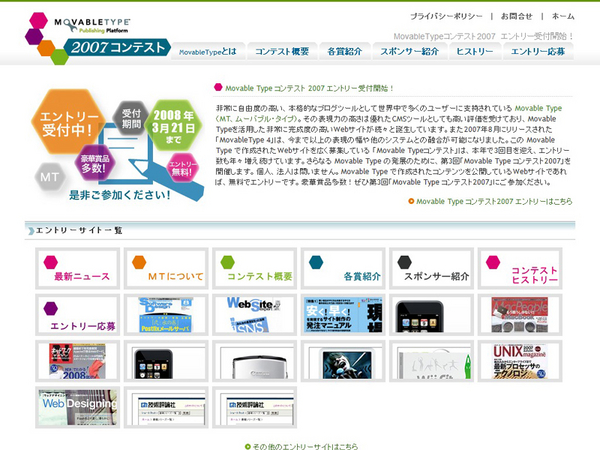Image resolution: width=600 pixels, height=450 pixels.
Task: Click the エントリー応募 navigation tab
Action: point(538,52)
